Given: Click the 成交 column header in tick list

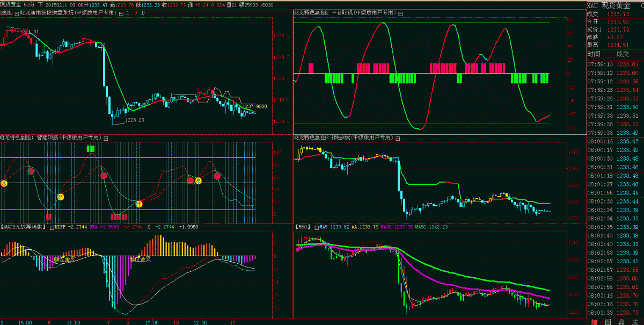Looking at the screenshot, I should click(x=623, y=54).
